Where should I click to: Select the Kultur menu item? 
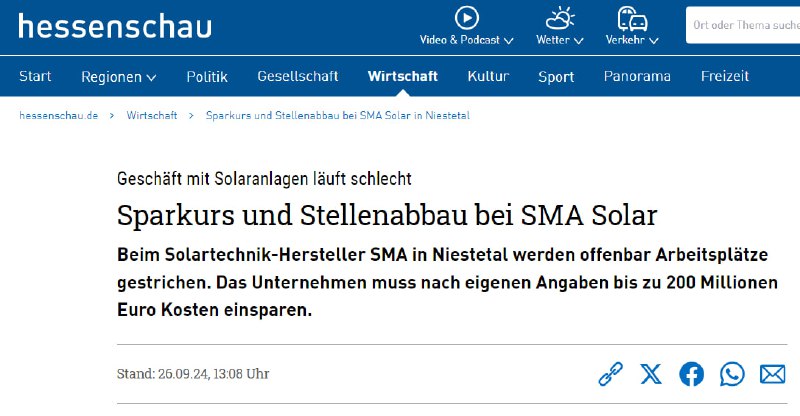(488, 77)
